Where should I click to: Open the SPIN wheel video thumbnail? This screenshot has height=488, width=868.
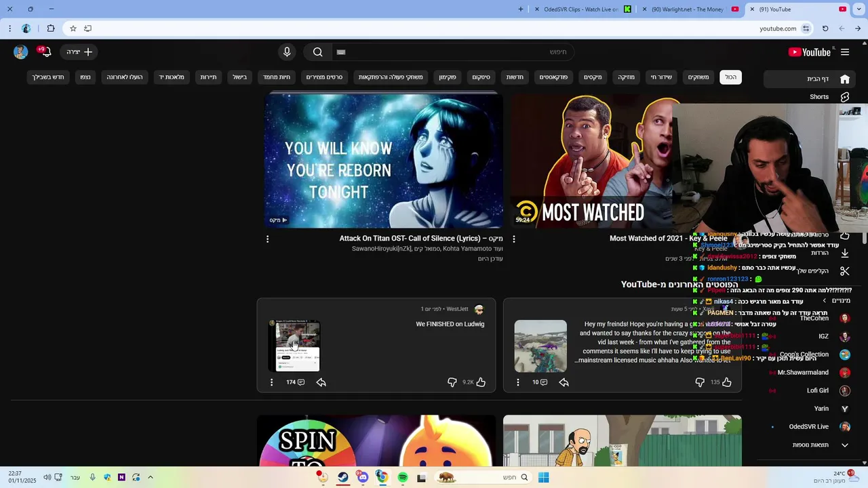(x=376, y=441)
